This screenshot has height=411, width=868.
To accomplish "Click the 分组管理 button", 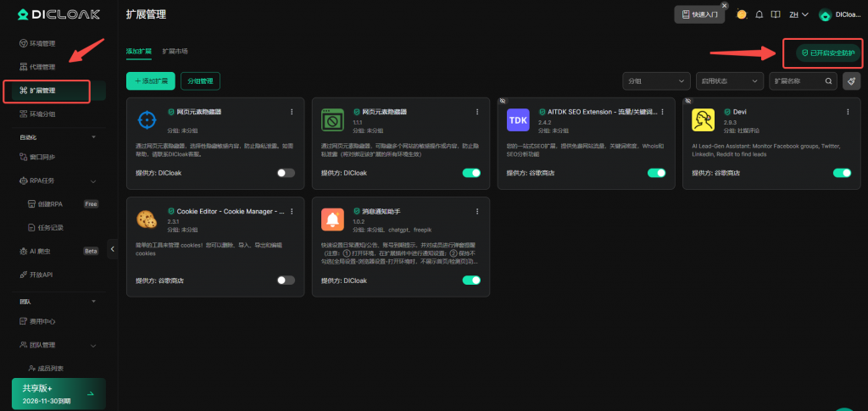I will [199, 81].
